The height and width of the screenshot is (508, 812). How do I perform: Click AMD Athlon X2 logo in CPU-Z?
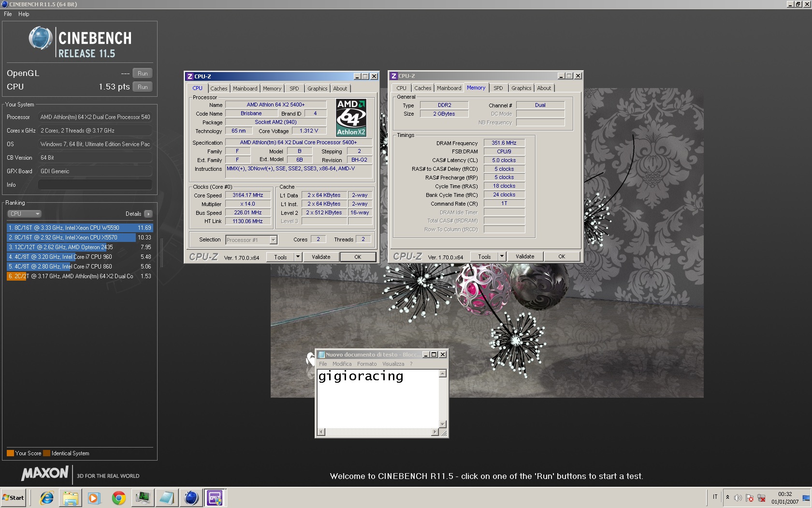coord(351,118)
